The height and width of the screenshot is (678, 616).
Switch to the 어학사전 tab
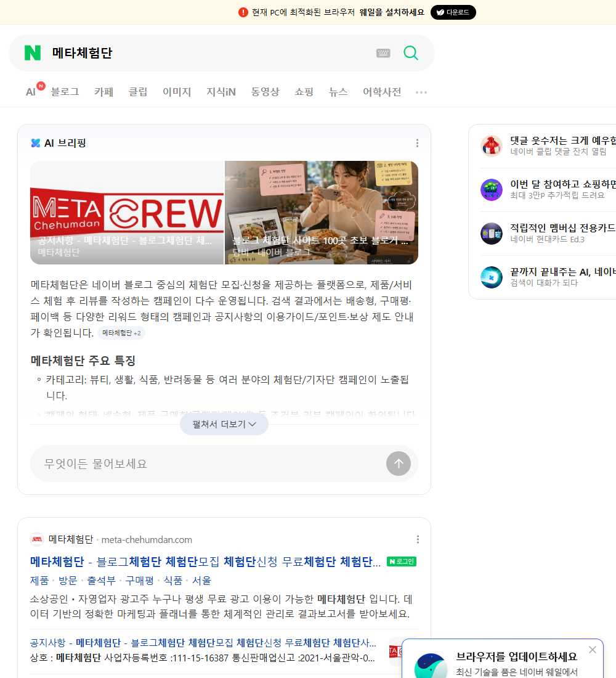(382, 92)
